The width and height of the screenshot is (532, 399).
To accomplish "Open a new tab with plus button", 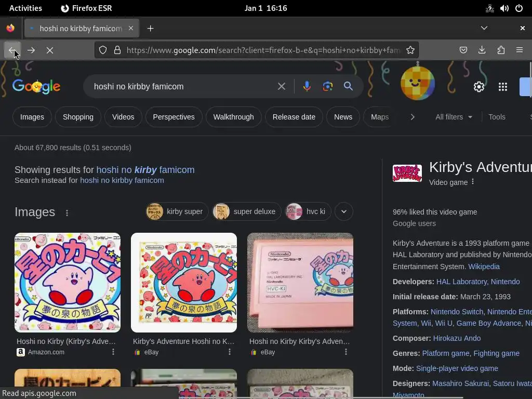I will (x=150, y=29).
